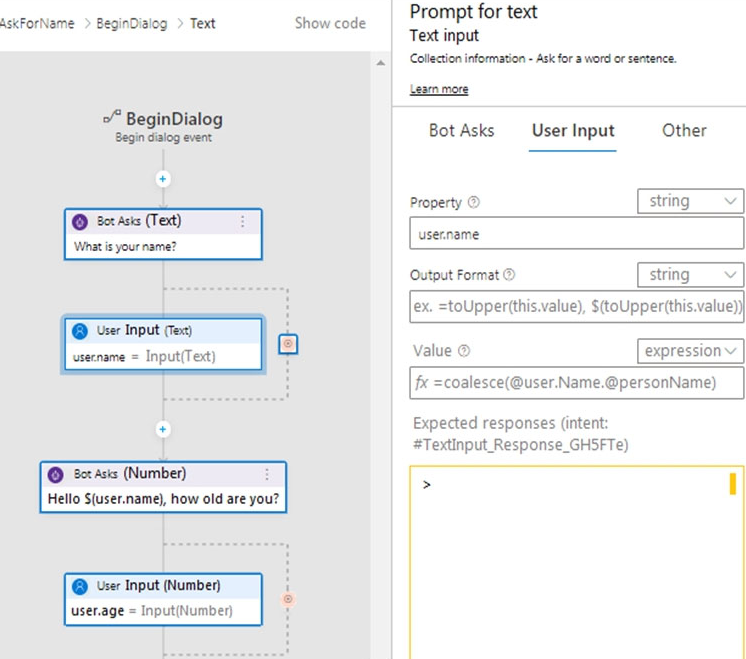Screen dimensions: 746x659
Task: Open the Property type string dropdown
Action: coord(690,201)
